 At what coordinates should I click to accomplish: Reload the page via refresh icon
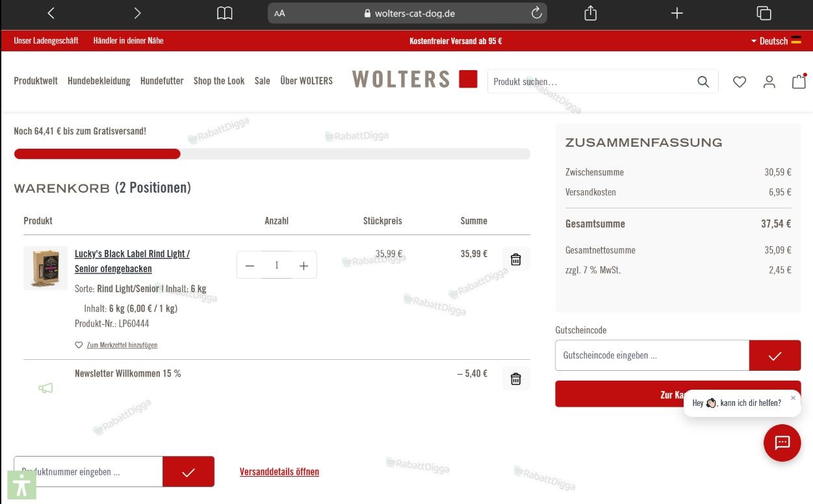tap(537, 13)
